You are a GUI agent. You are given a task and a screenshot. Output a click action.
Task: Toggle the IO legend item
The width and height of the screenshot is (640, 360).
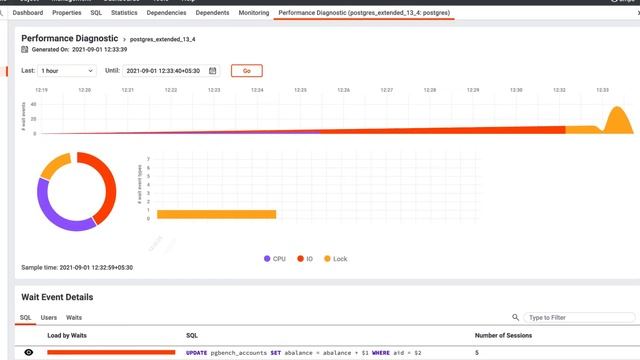(305, 259)
